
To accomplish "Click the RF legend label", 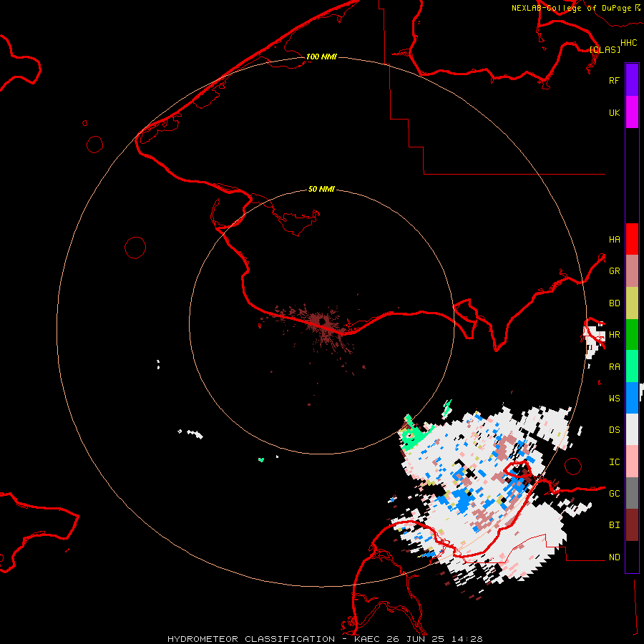I will point(614,80).
